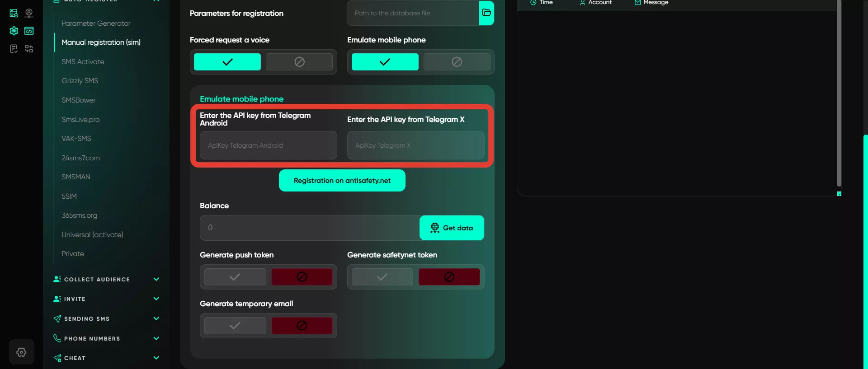Open Universal (activate) service
Screen dimensions: 868x369
92,234
